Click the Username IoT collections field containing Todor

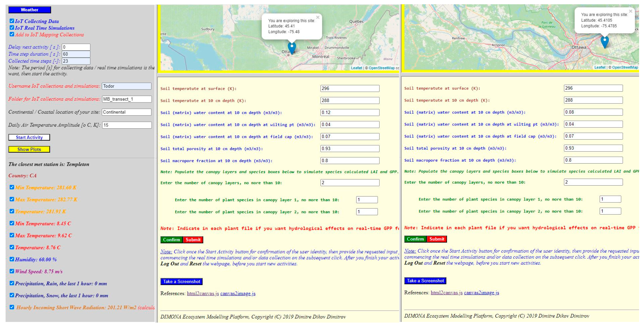(x=127, y=86)
